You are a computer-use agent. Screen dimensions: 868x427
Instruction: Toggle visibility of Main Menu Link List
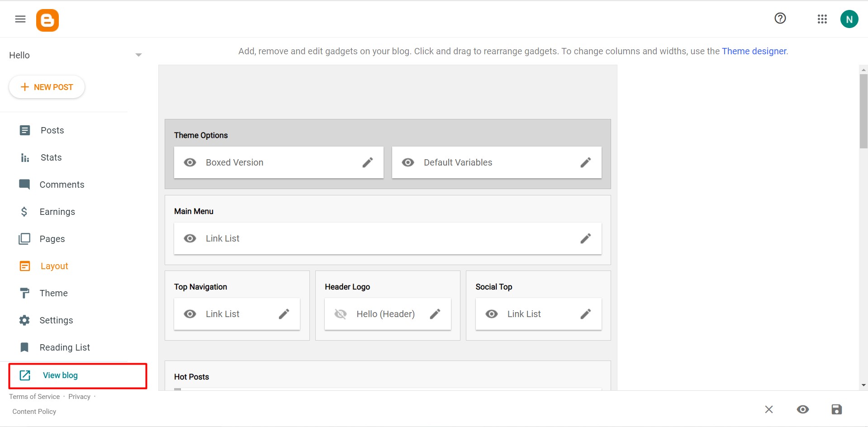(190, 238)
